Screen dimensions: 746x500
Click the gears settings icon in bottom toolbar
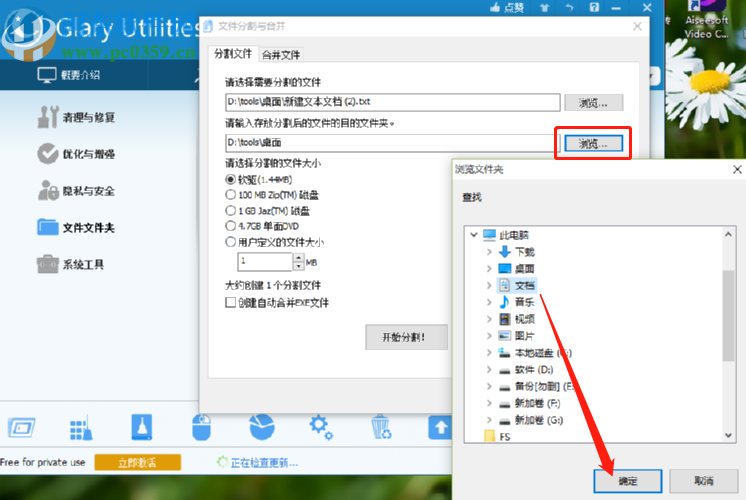(x=321, y=427)
